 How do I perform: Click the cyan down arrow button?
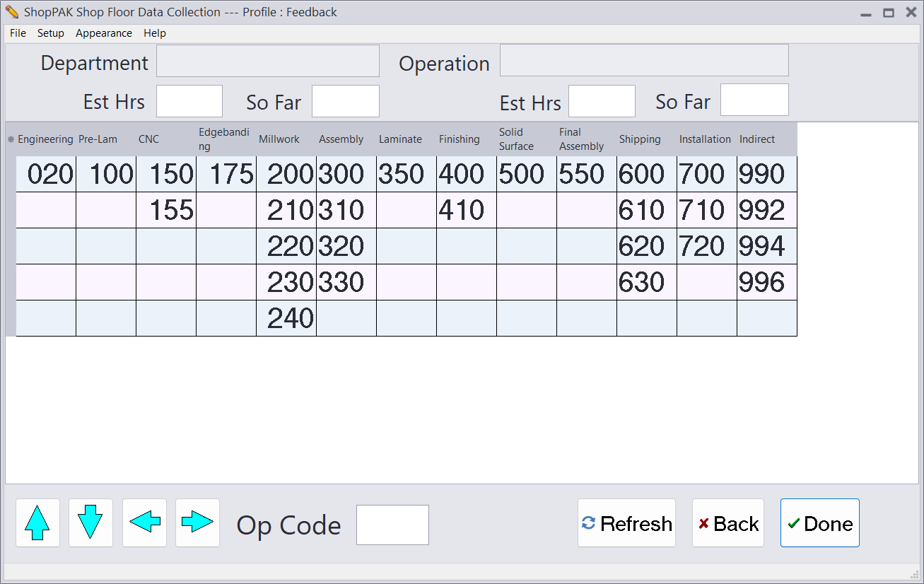(90, 523)
